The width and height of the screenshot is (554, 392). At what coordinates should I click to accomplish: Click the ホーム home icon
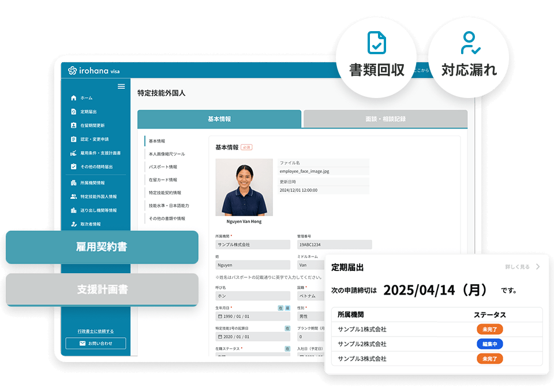(x=73, y=98)
